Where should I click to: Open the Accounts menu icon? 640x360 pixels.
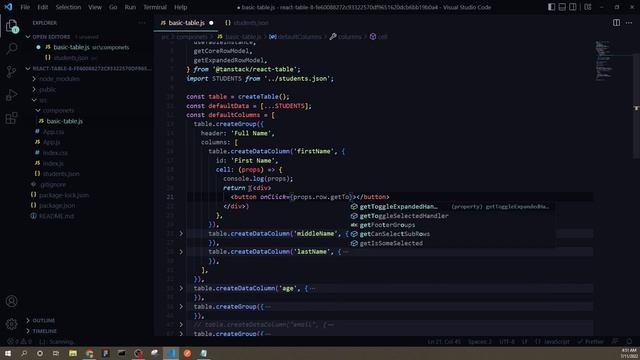pos(12,301)
